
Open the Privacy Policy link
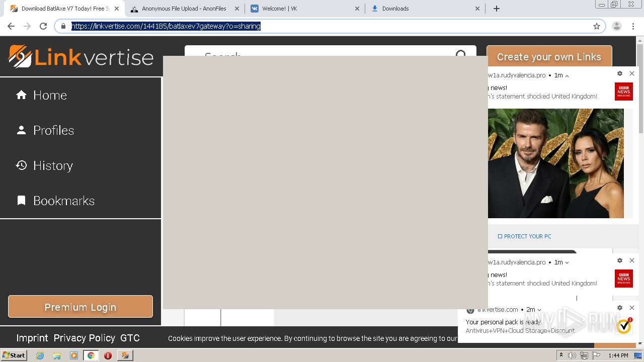click(x=84, y=338)
